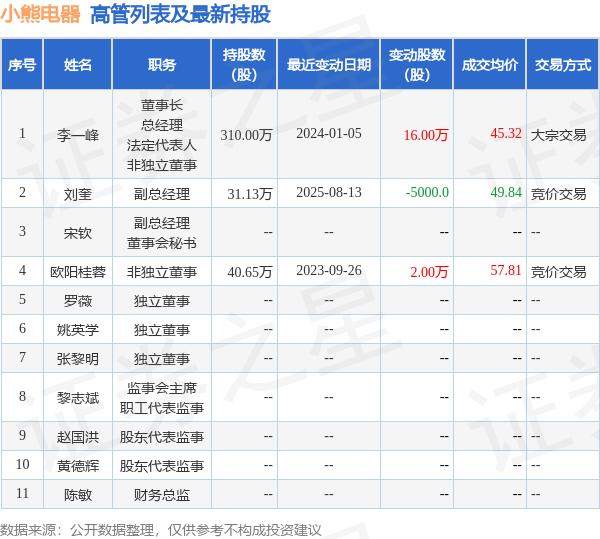600x539 pixels.
Task: Select the name 姚英学
Action: pos(78,330)
